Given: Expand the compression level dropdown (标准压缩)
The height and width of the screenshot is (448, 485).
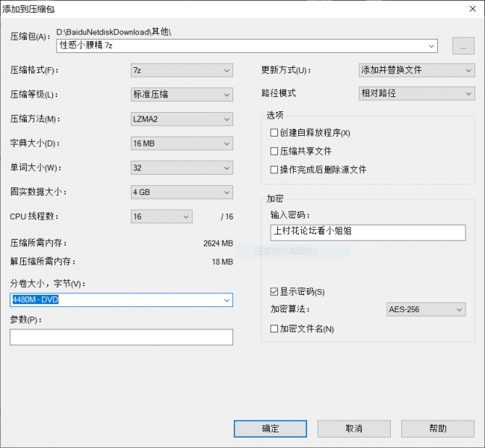Looking at the screenshot, I should point(182,95).
